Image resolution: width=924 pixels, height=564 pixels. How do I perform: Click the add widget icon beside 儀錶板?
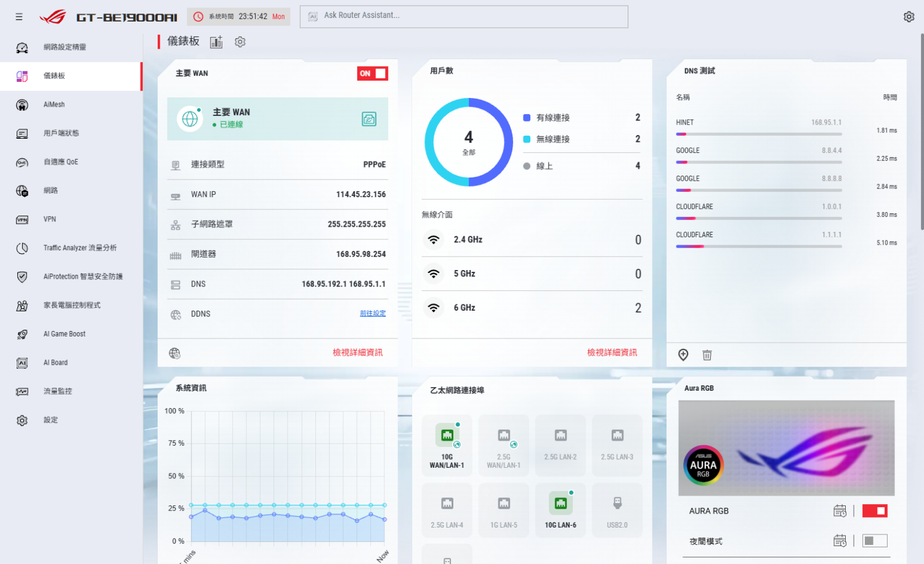click(216, 42)
